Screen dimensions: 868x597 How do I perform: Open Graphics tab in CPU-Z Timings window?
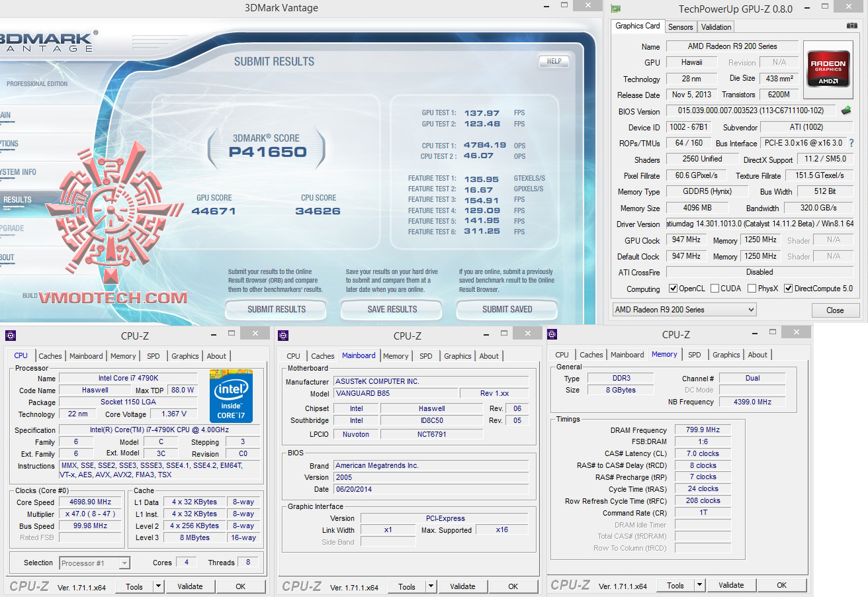(x=726, y=355)
